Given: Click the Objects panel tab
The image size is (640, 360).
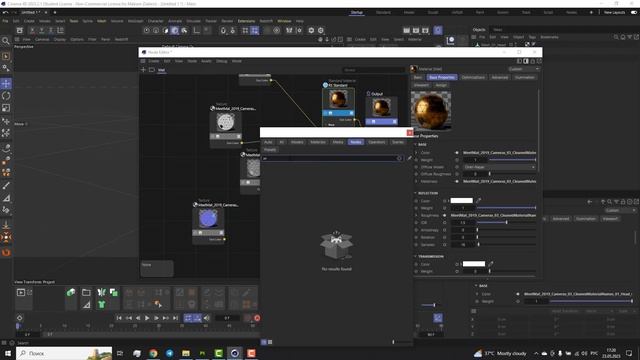Looking at the screenshot, I should click(479, 29).
